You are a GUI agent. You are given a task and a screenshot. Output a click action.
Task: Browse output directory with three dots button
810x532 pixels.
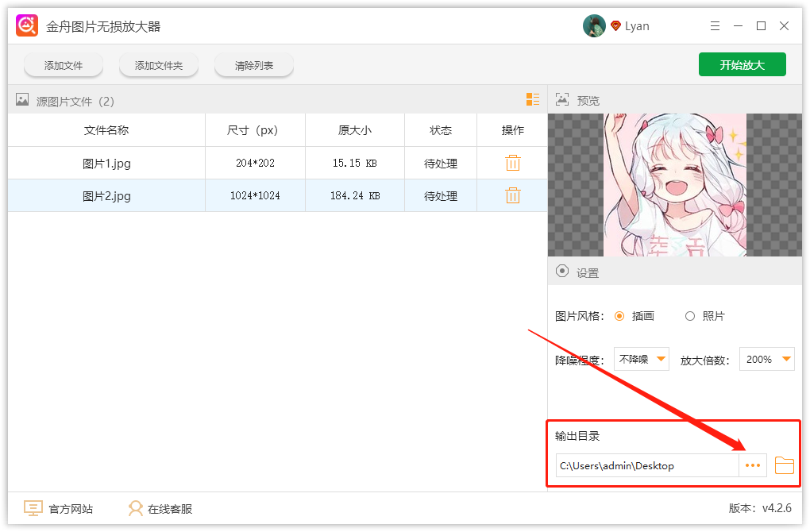[x=753, y=465]
